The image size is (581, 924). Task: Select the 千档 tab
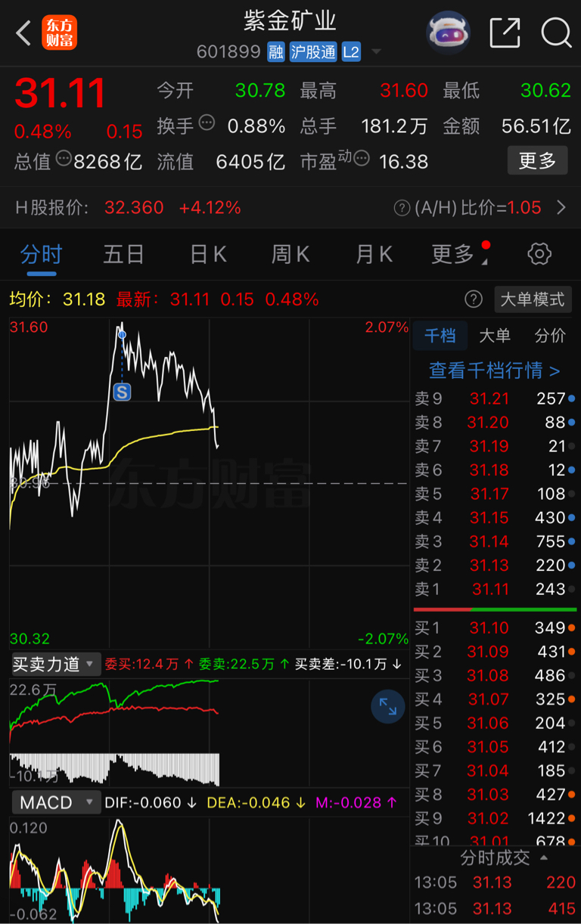440,336
